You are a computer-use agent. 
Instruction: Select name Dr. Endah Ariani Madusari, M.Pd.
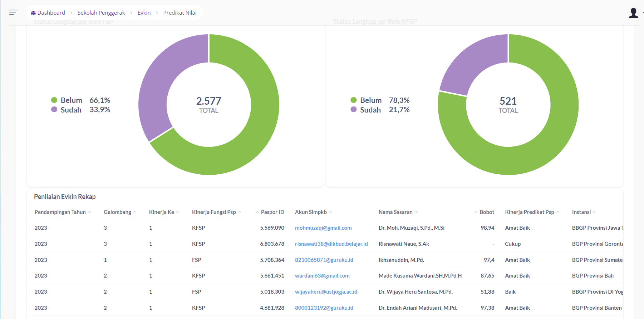pos(418,308)
